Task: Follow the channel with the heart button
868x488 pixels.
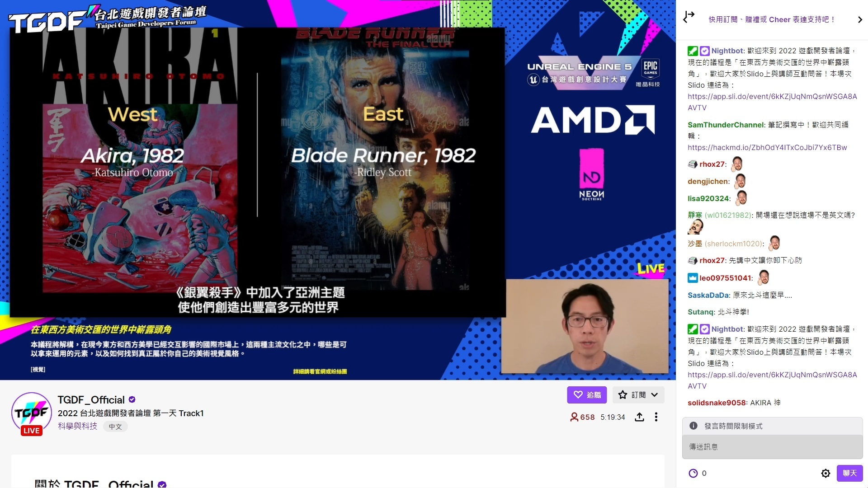Action: (587, 394)
